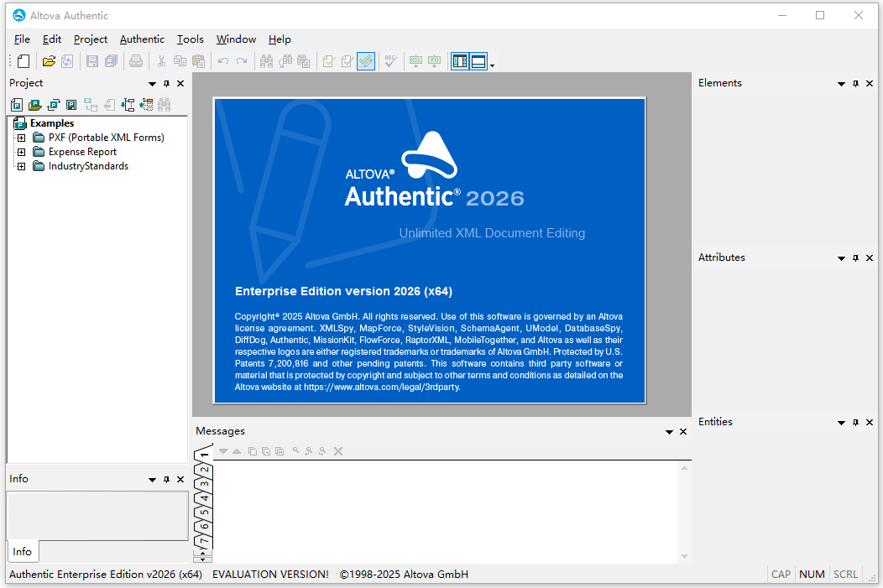883x588 pixels.
Task: Select message tab 2 beside the Messages area
Action: pyautogui.click(x=202, y=468)
